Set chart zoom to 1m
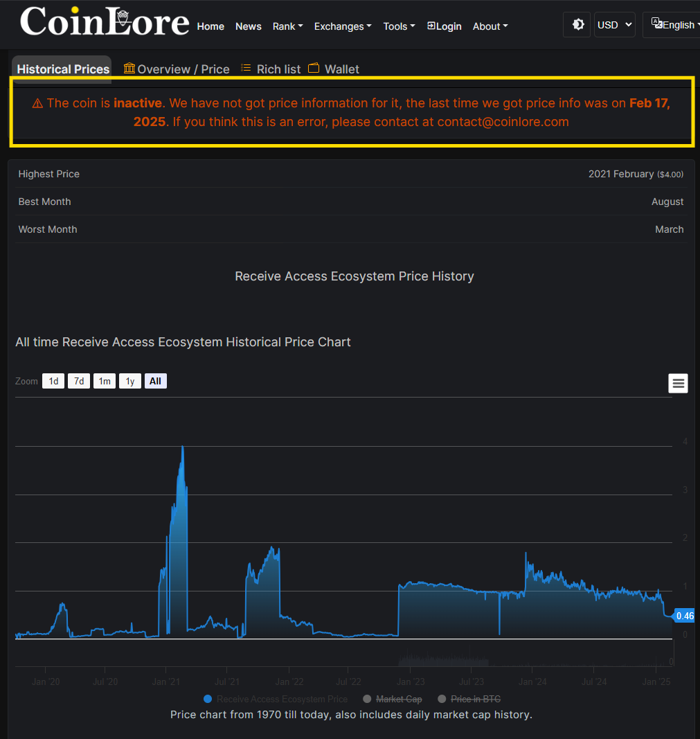The height and width of the screenshot is (739, 700). point(105,381)
